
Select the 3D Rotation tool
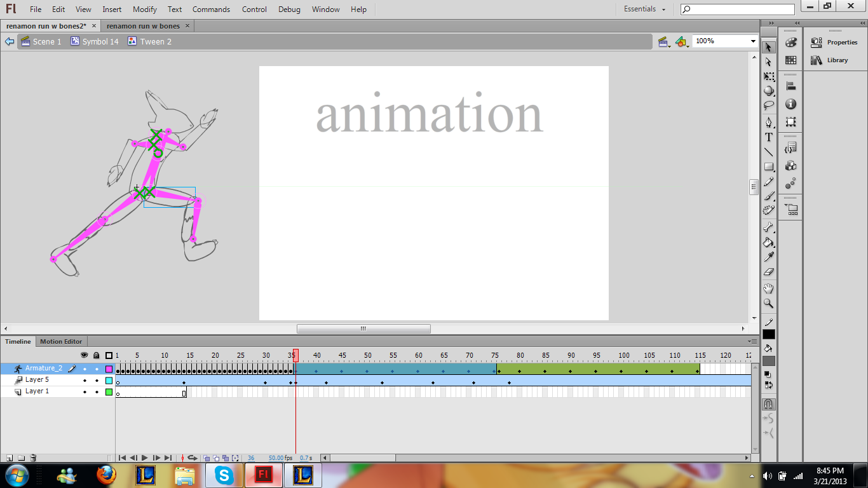click(768, 91)
